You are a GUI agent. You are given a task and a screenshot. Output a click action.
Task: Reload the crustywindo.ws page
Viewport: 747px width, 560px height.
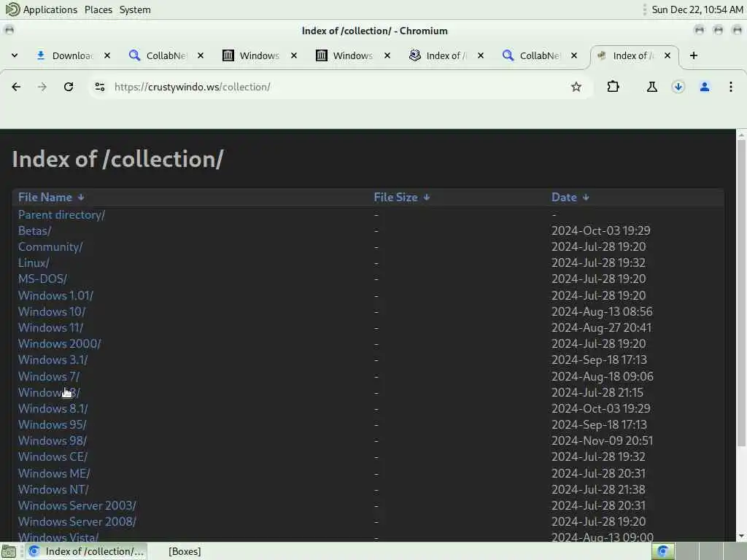coord(69,87)
